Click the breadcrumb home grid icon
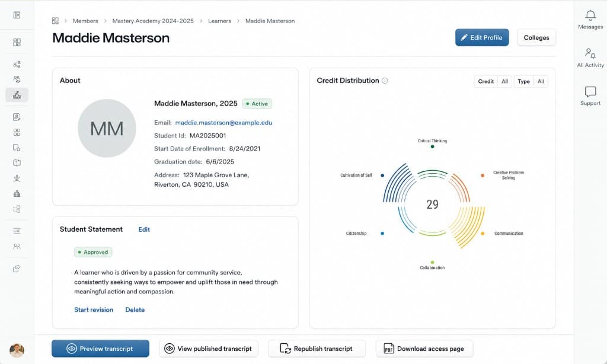Image resolution: width=607 pixels, height=364 pixels. [55, 21]
